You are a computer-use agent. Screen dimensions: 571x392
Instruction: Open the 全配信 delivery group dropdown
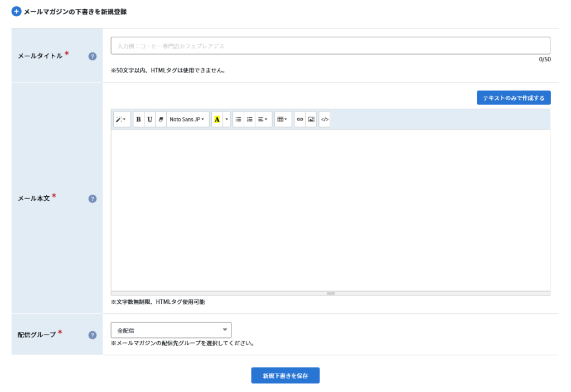pos(171,330)
